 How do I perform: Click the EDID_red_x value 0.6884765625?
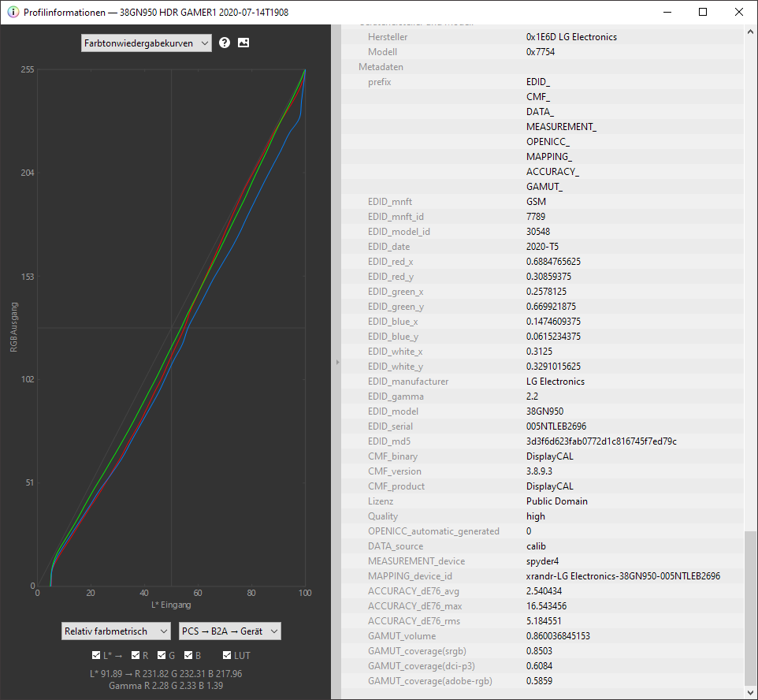(553, 262)
